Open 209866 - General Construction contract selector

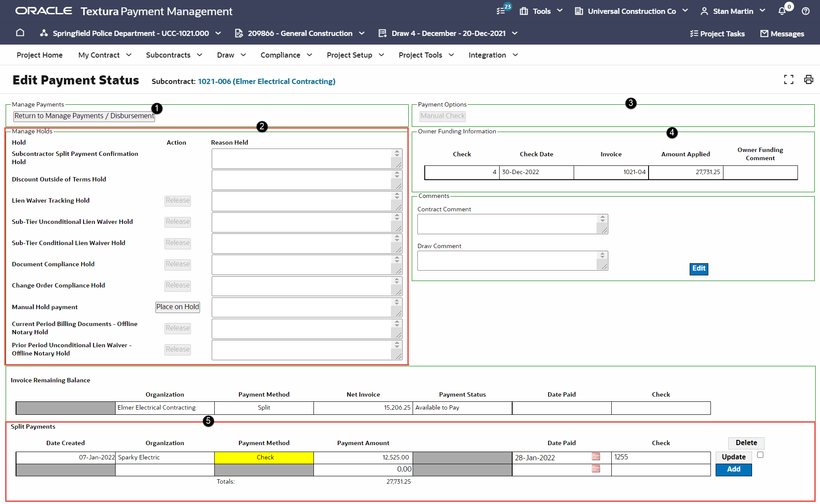[300, 33]
